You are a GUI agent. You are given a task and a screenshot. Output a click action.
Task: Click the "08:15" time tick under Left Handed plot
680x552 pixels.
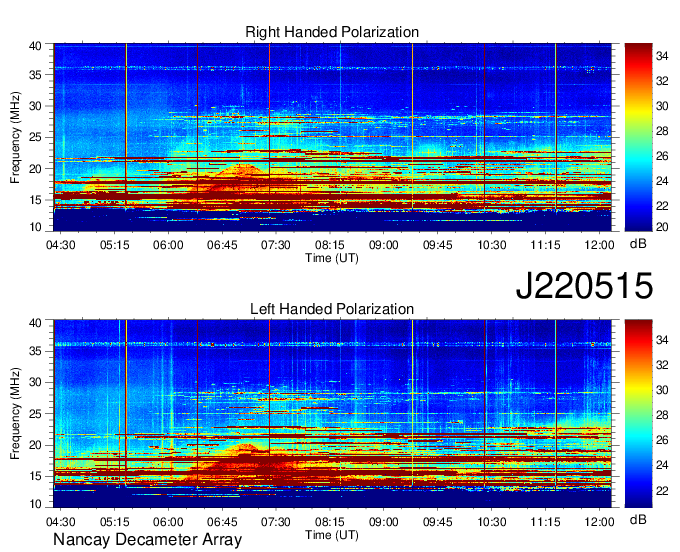(330, 522)
